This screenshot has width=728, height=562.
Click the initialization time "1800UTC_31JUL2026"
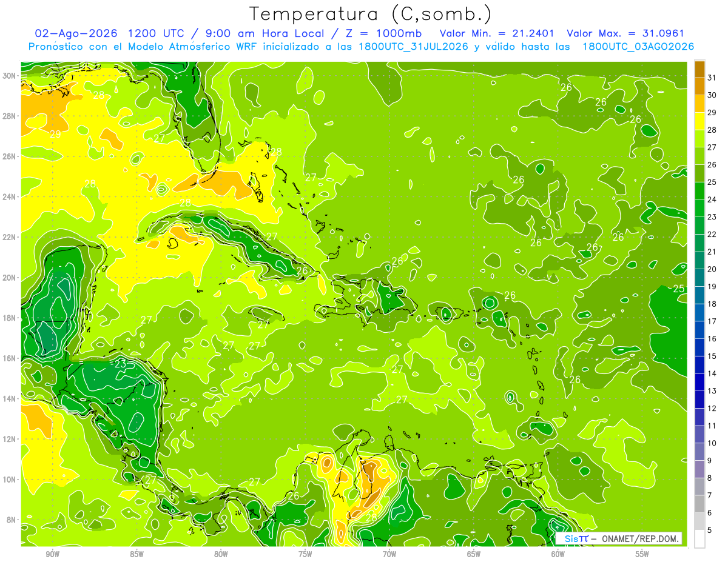[x=412, y=47]
